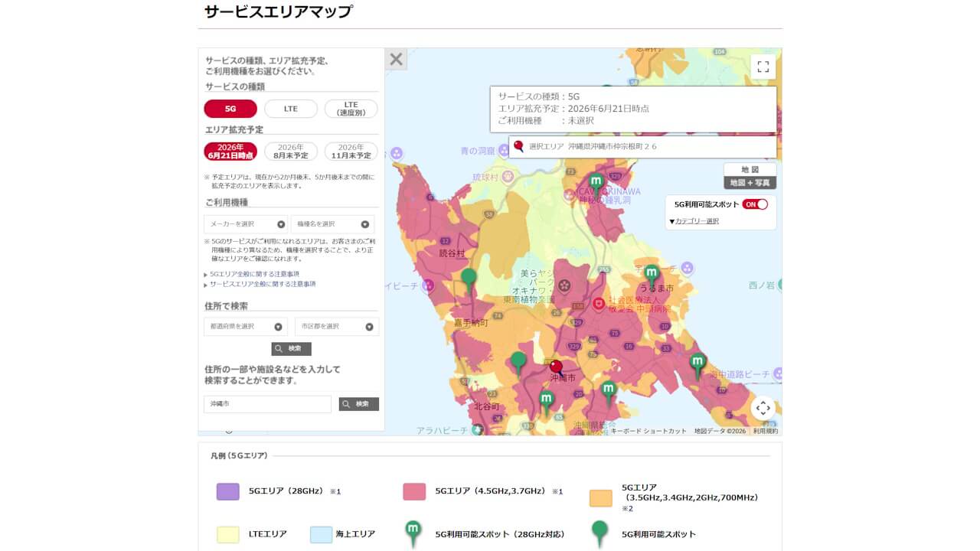Click the red selected-area pin at 沖縄市
The width and height of the screenshot is (980, 551).
click(x=557, y=370)
